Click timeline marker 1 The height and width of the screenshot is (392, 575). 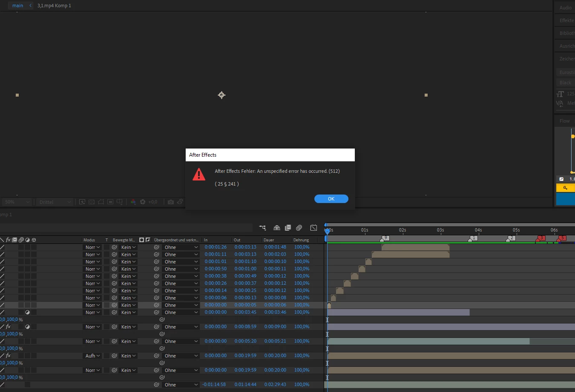point(473,238)
